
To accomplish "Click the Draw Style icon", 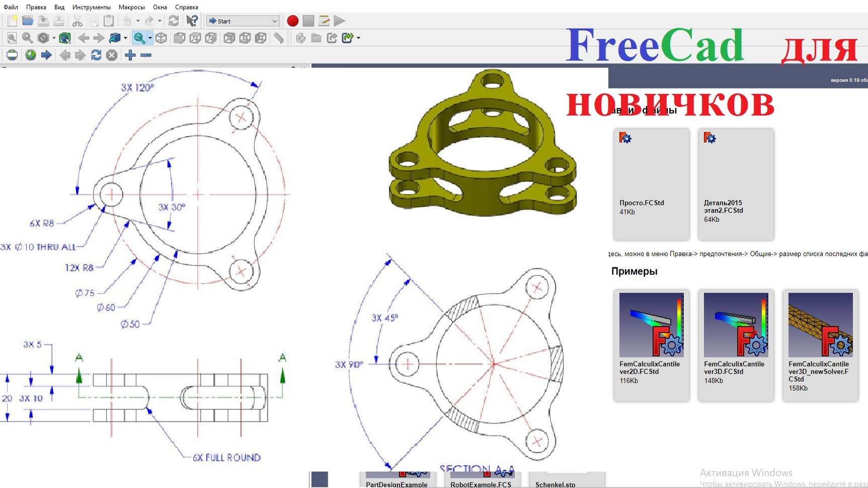I will click(x=43, y=38).
